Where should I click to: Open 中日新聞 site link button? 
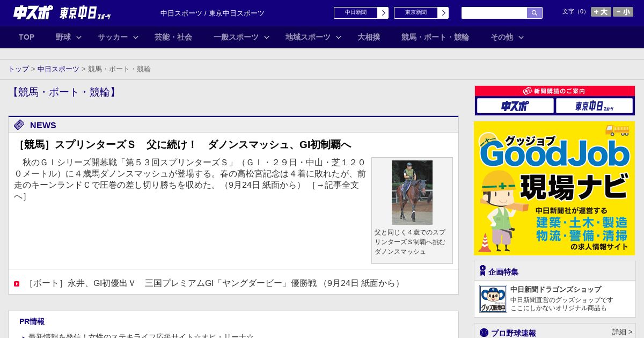(356, 13)
